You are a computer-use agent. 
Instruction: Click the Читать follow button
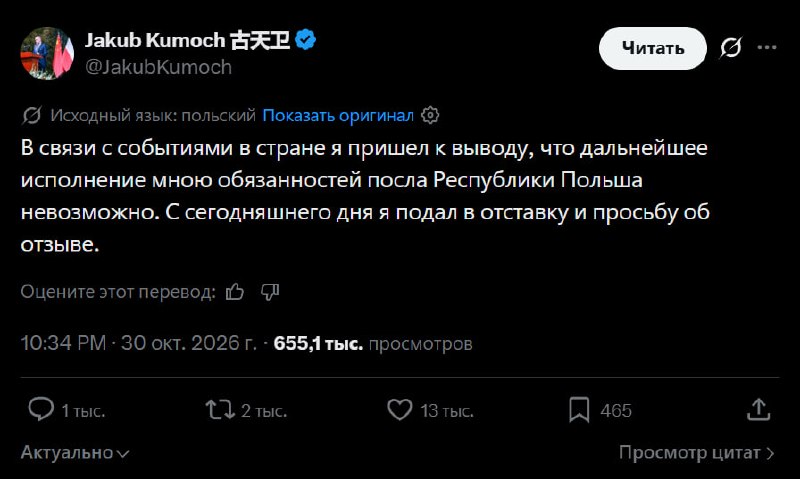[x=653, y=48]
